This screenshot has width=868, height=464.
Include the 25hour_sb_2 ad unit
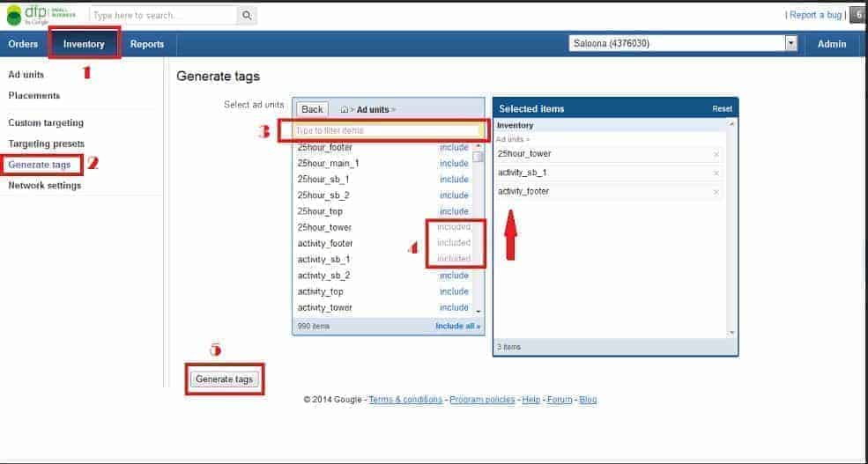tap(454, 195)
